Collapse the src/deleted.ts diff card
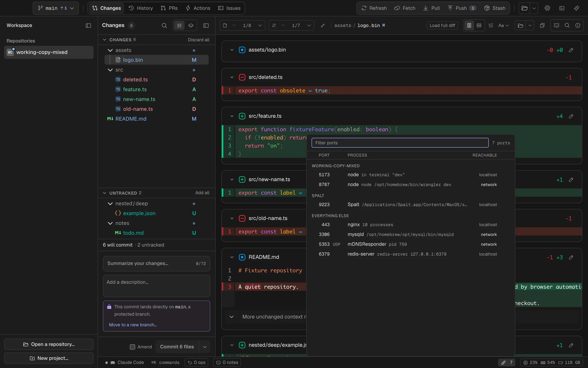 pos(232,77)
